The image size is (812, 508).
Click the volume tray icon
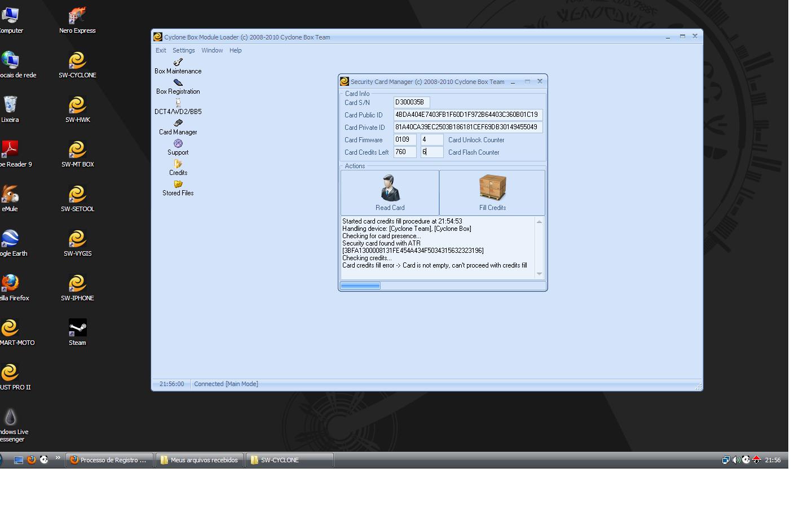point(736,460)
